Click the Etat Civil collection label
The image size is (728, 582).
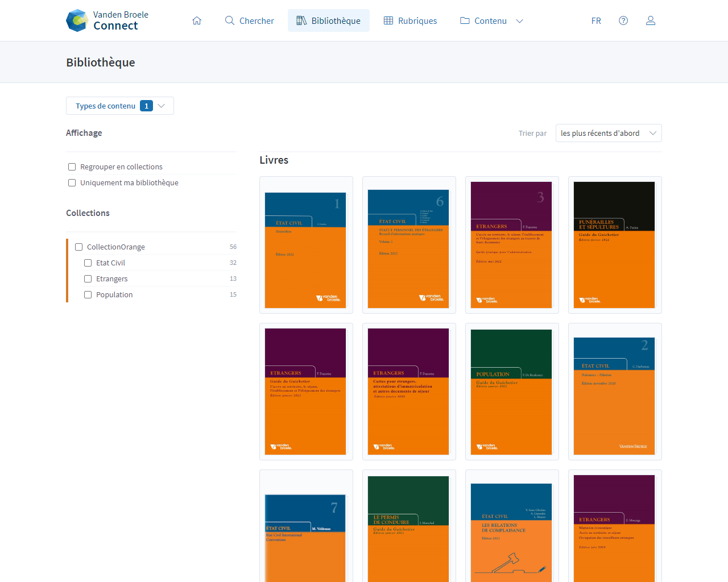[x=110, y=263]
